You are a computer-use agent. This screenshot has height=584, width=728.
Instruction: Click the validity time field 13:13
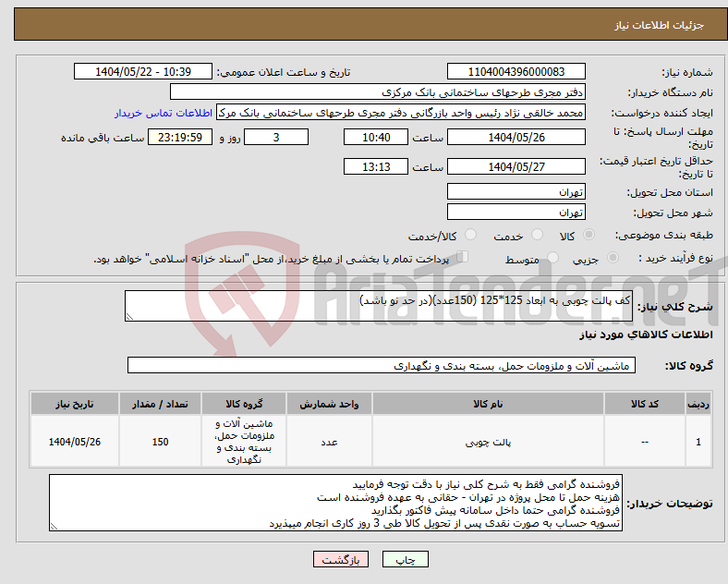[376, 166]
